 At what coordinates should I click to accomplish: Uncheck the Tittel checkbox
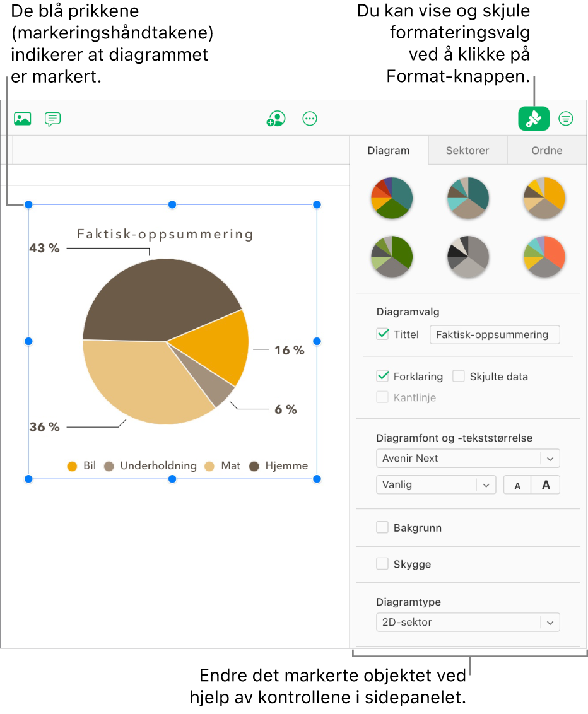[382, 334]
